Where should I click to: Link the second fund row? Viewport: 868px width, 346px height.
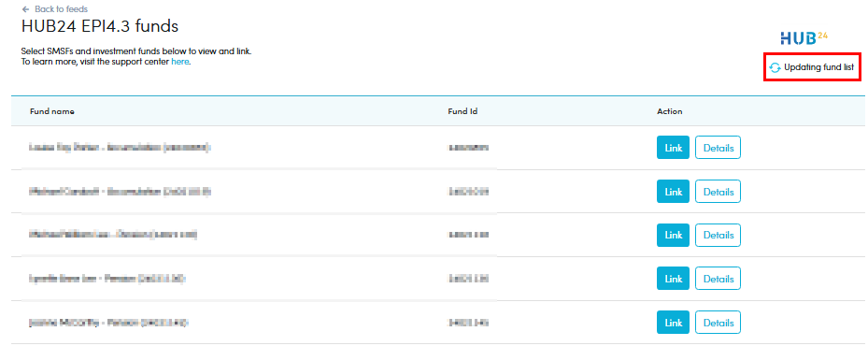(673, 192)
